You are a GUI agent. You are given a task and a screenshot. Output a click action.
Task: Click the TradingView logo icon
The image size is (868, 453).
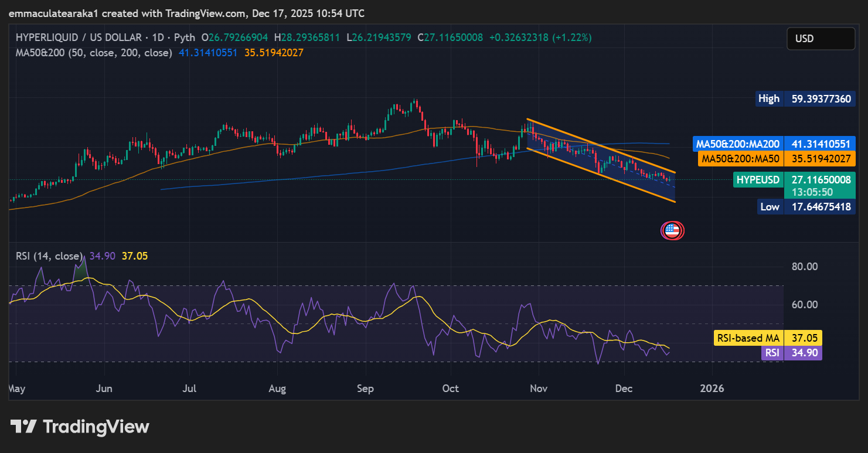tap(24, 427)
